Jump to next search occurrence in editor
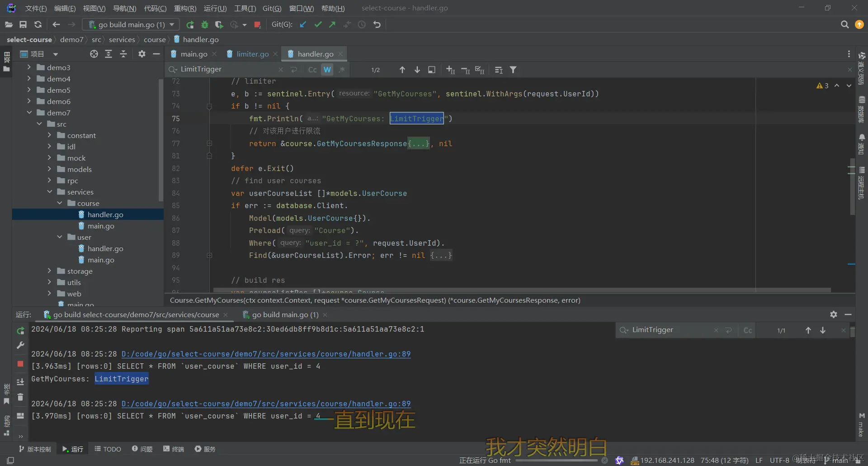 (417, 70)
